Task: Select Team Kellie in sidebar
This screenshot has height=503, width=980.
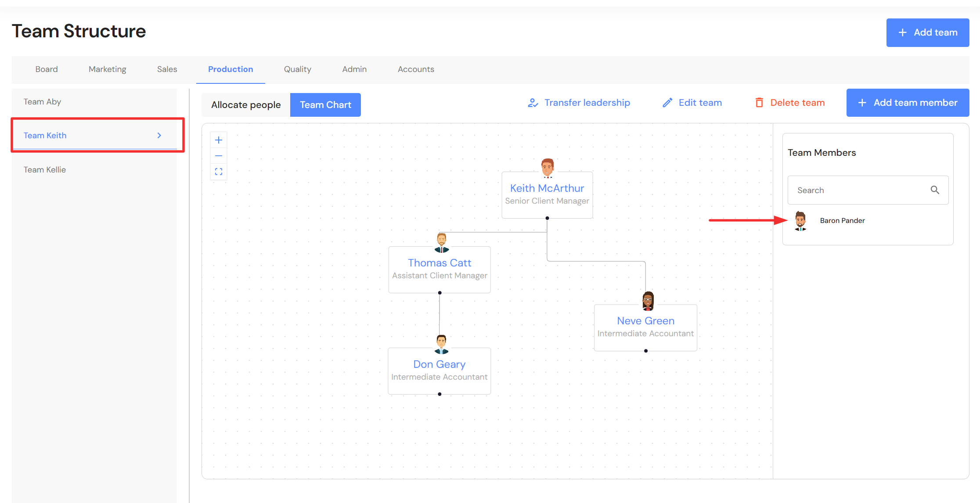Action: pos(45,170)
